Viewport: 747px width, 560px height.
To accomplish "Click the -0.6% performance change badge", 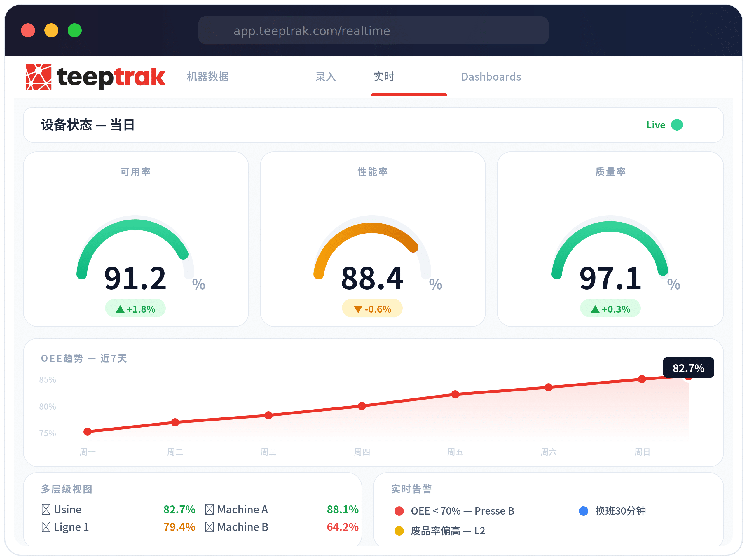I will pos(372,309).
